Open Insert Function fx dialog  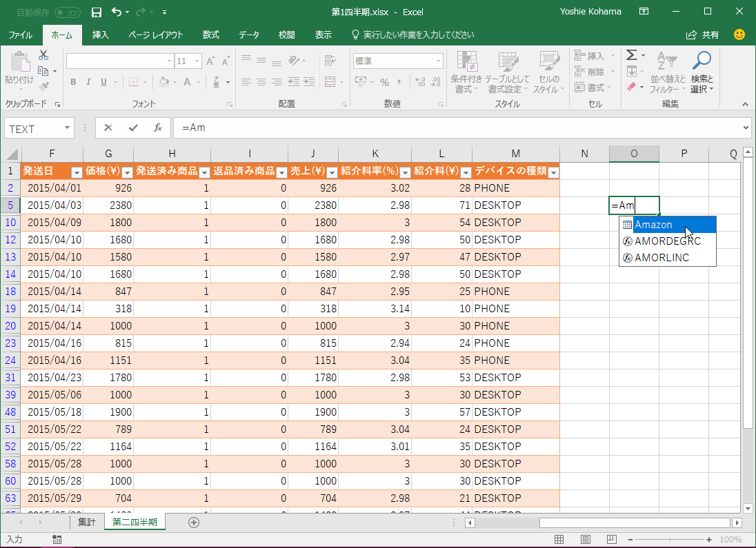point(158,128)
